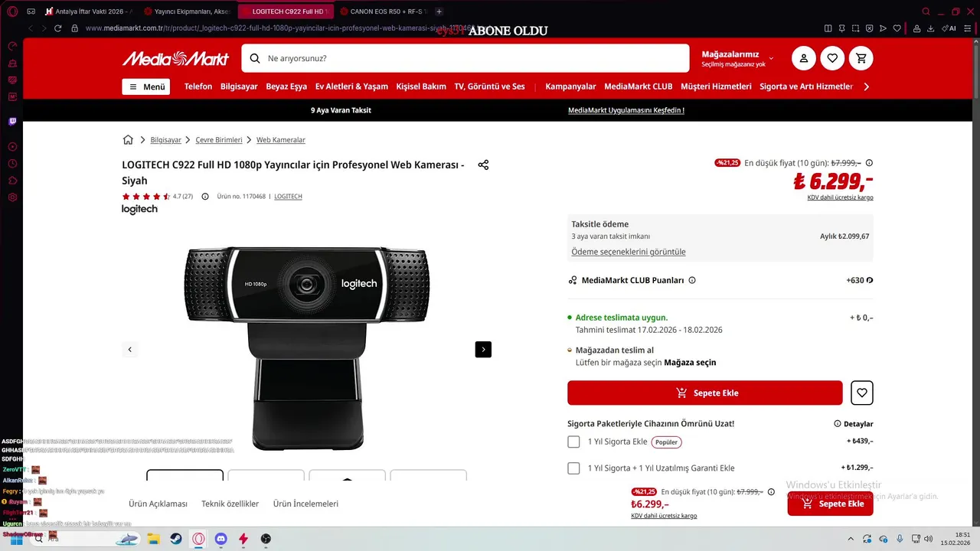Image resolution: width=980 pixels, height=551 pixels.
Task: Click the Ne arıyorsunuz search field
Action: [x=465, y=58]
